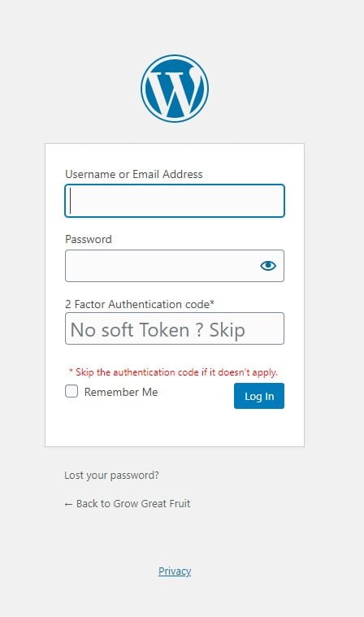Click the blinking cursor in username box
The image size is (364, 617).
coord(71,201)
